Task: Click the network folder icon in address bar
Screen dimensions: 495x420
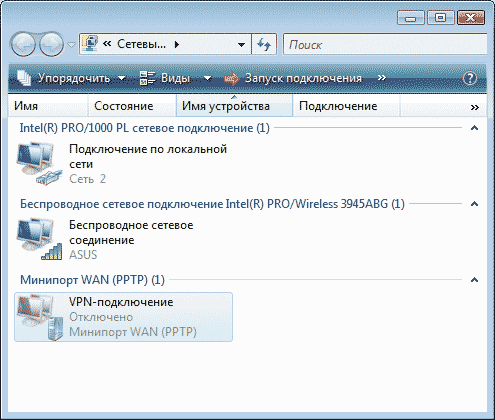Action: (90, 44)
